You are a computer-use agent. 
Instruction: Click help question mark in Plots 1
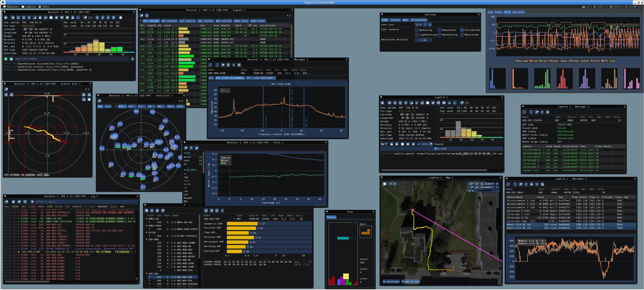pos(191,148)
